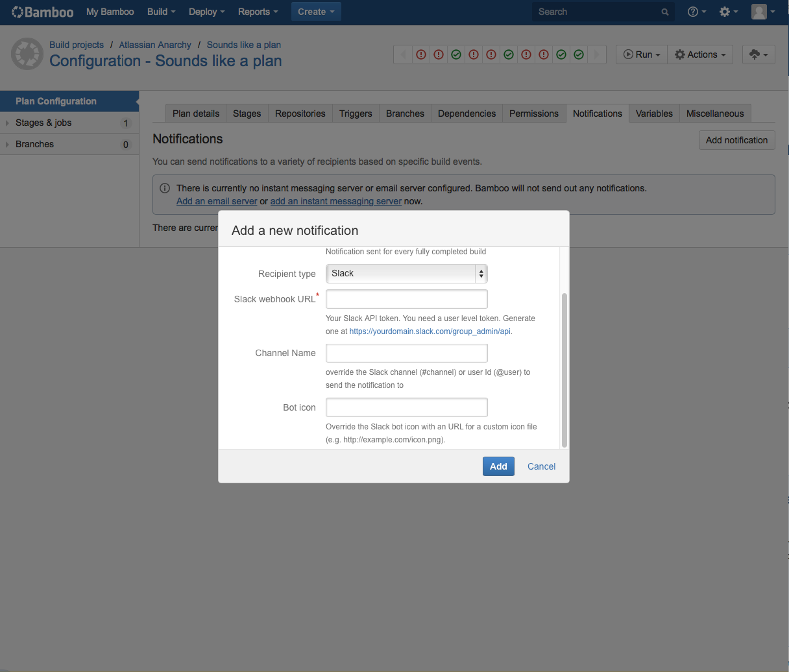Image resolution: width=789 pixels, height=672 pixels.
Task: Select the Notifications tab
Action: [598, 114]
